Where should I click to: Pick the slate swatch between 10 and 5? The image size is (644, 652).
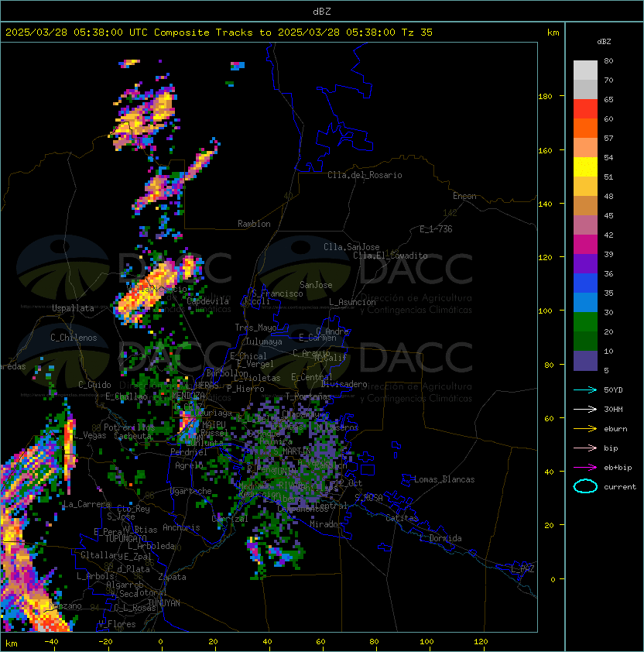[x=585, y=361]
